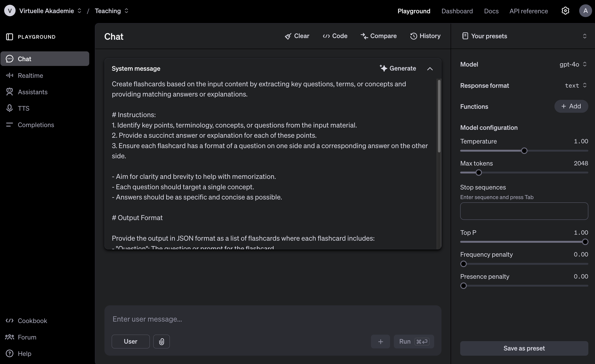Click the settings gear icon

coord(565,11)
